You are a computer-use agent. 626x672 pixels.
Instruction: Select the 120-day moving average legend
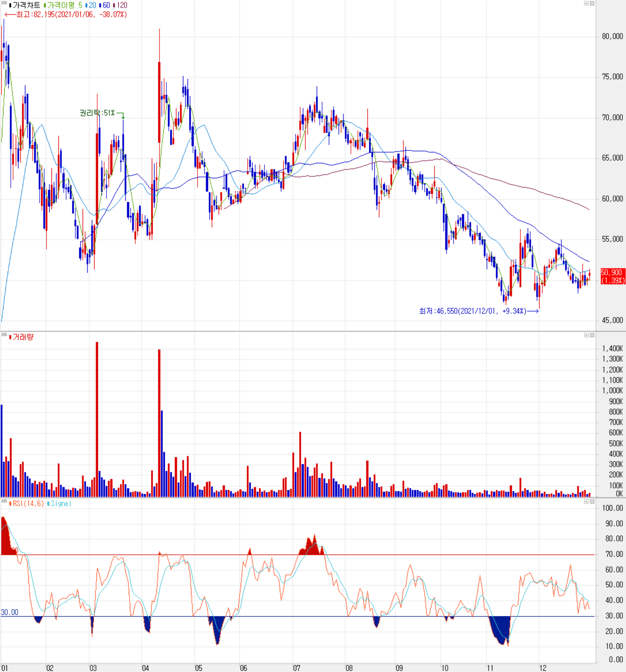click(120, 5)
